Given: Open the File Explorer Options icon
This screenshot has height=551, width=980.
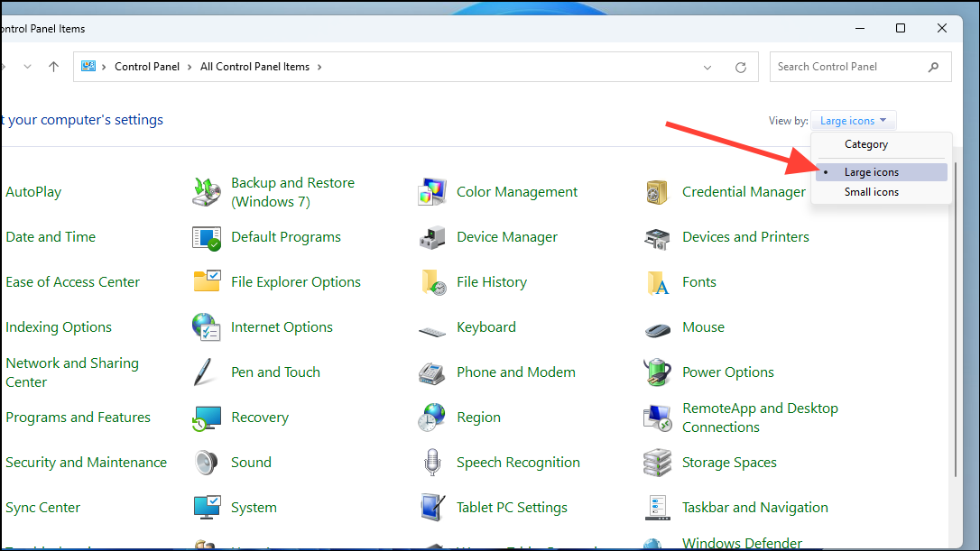Looking at the screenshot, I should [207, 281].
